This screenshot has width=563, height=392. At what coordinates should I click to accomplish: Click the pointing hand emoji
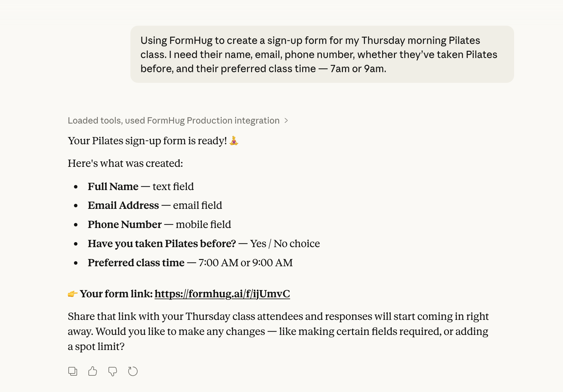(73, 294)
